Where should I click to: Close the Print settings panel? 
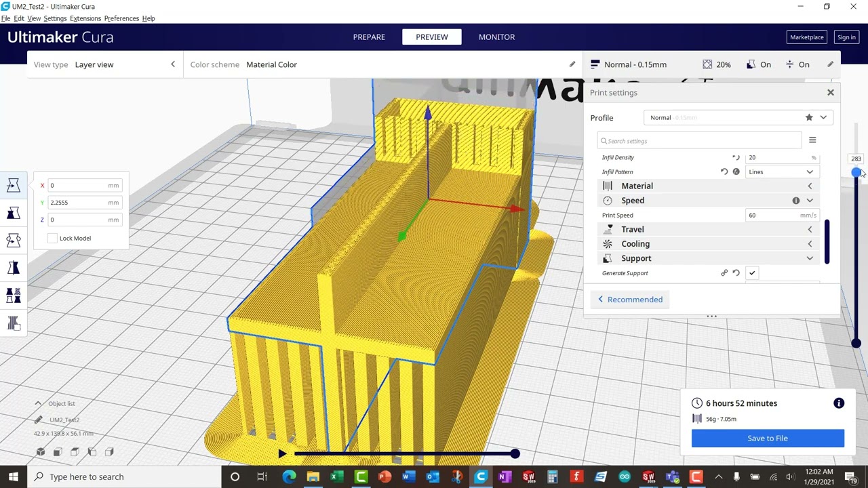[x=830, y=92]
